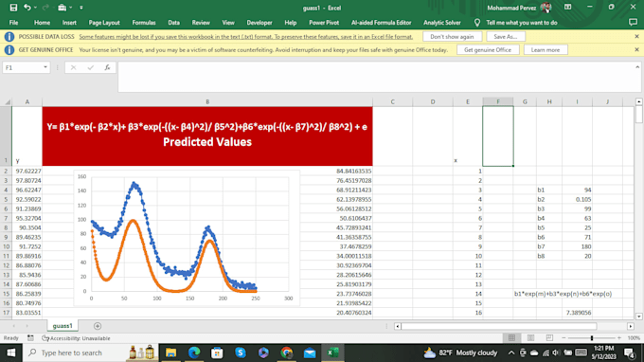
Task: Click the Don't show again button
Action: pyautogui.click(x=452, y=37)
